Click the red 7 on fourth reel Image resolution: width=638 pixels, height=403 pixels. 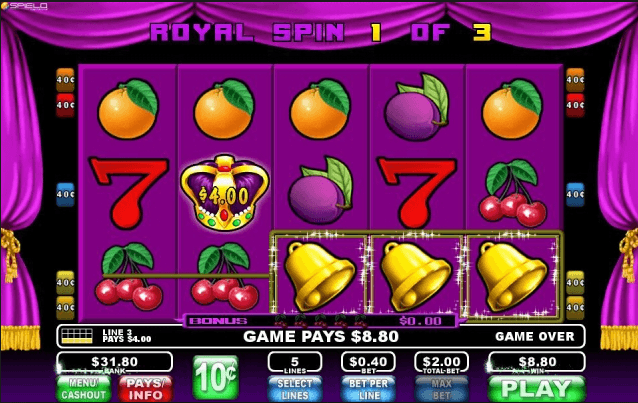click(417, 193)
